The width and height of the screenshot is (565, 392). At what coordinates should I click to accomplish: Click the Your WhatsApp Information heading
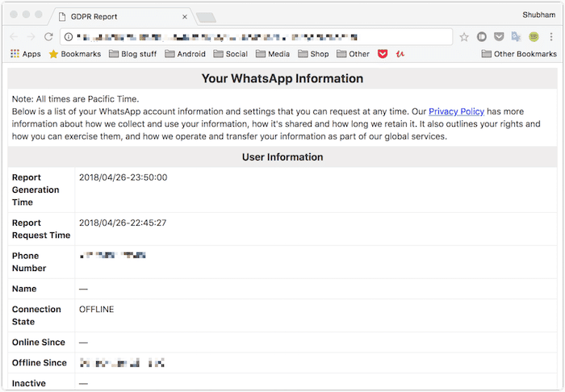[x=282, y=78]
